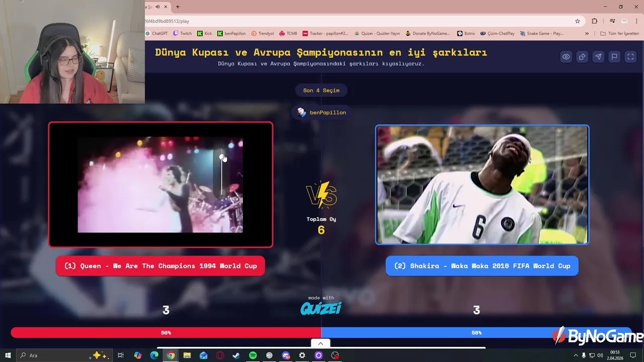Open a new browser tab
The width and height of the screenshot is (644, 362).
tap(178, 7)
